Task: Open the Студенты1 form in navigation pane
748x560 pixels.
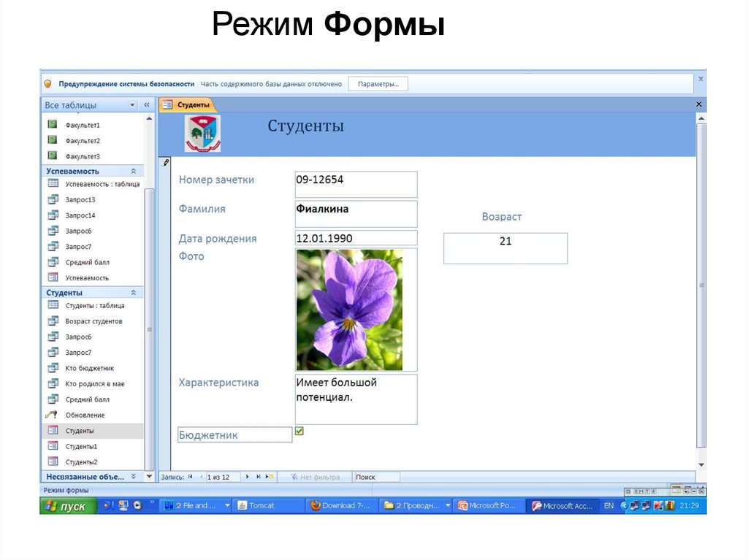Action: pyautogui.click(x=80, y=446)
